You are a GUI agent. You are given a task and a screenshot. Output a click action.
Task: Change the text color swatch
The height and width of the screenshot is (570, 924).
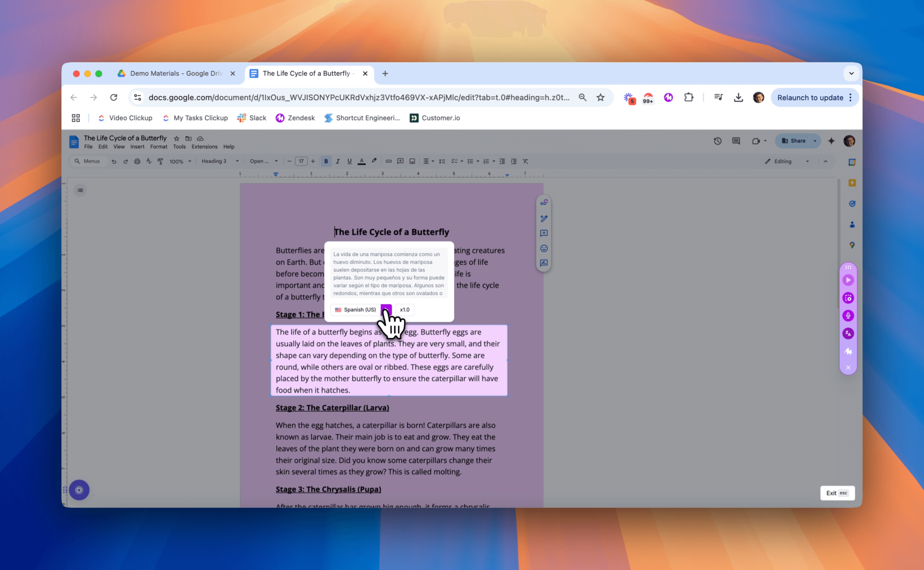tap(361, 161)
